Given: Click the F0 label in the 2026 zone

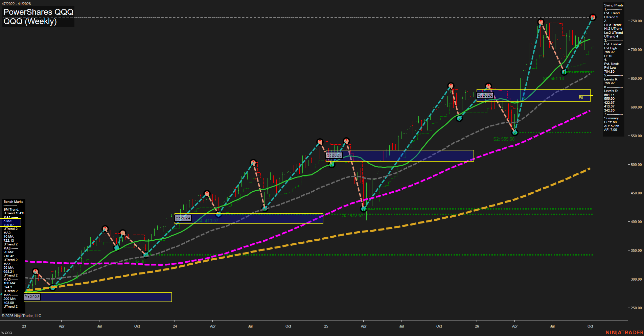Looking at the screenshot, I should click(x=581, y=98).
